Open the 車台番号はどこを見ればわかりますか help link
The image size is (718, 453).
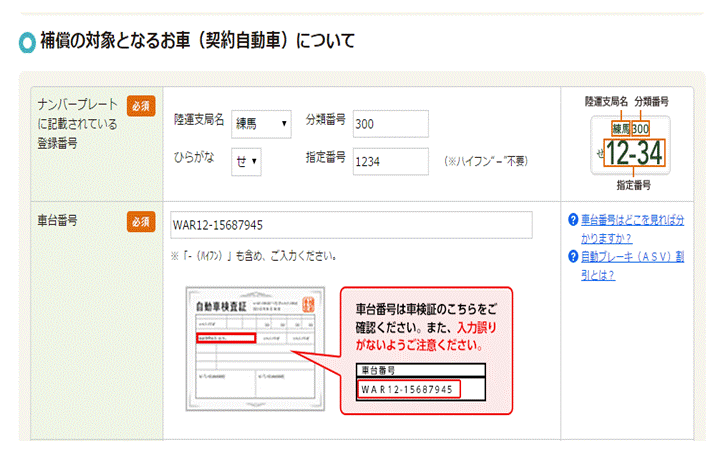(x=626, y=228)
